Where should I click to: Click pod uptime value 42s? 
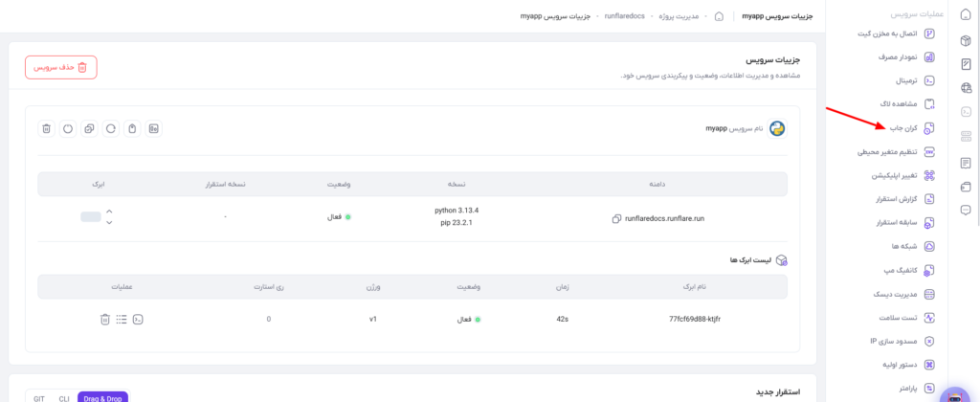pos(562,319)
